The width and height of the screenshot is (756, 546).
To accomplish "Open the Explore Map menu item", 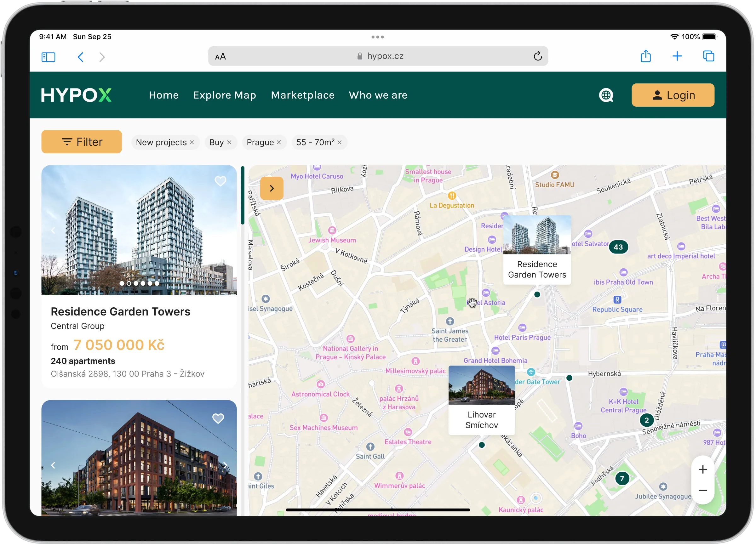I will [x=225, y=95].
